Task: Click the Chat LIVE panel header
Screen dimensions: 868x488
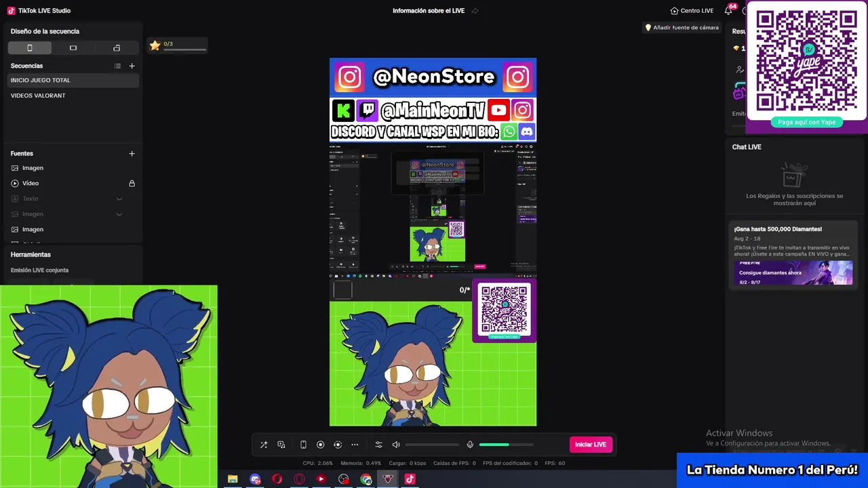Action: [x=747, y=147]
